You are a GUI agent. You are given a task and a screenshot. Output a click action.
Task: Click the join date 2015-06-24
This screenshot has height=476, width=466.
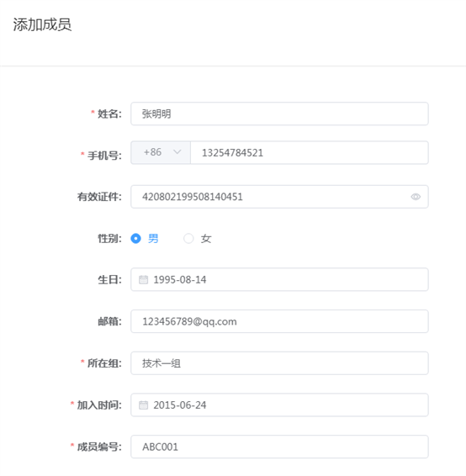[180, 405]
